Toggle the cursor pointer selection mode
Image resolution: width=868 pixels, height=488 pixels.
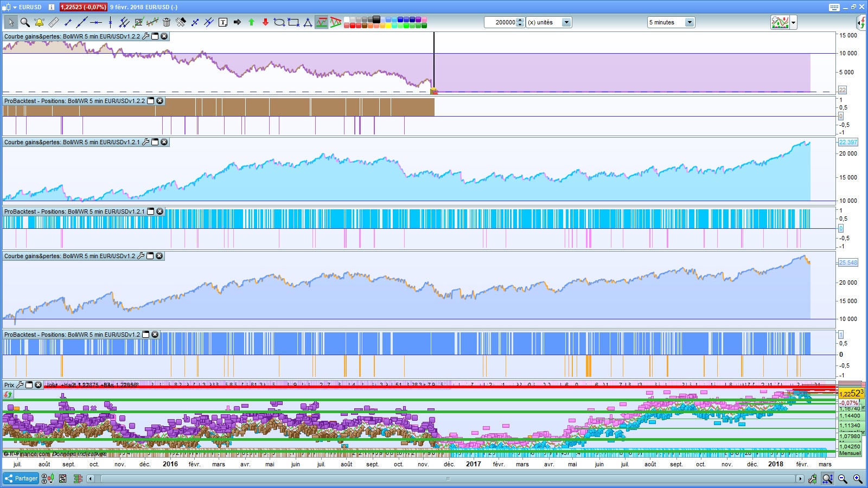pyautogui.click(x=11, y=22)
